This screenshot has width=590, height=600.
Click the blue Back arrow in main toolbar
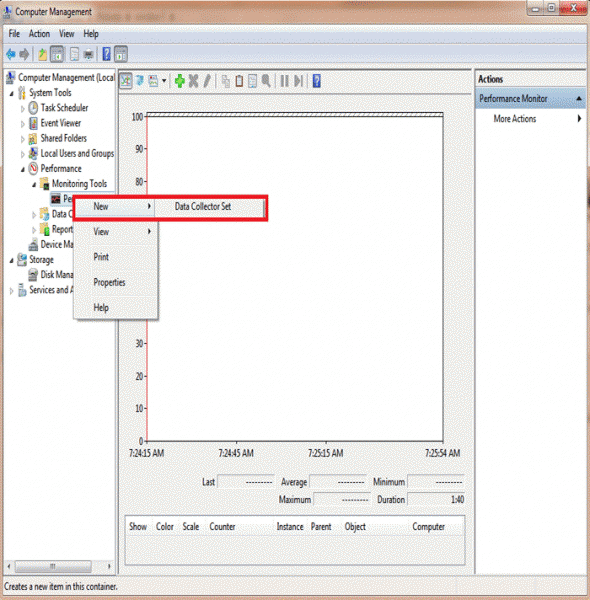point(11,54)
